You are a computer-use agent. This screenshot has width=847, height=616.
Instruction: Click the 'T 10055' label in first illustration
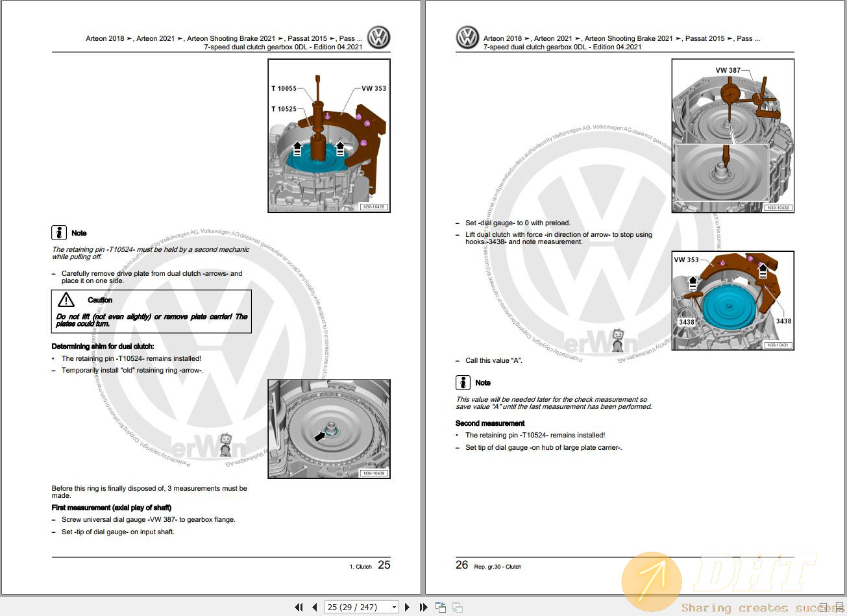284,88
